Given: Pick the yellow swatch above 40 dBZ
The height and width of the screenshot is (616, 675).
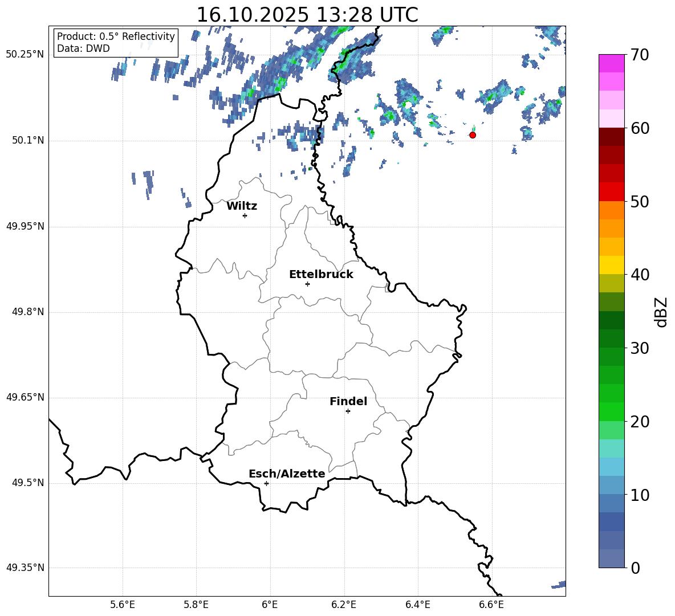Looking at the screenshot, I should (x=611, y=265).
